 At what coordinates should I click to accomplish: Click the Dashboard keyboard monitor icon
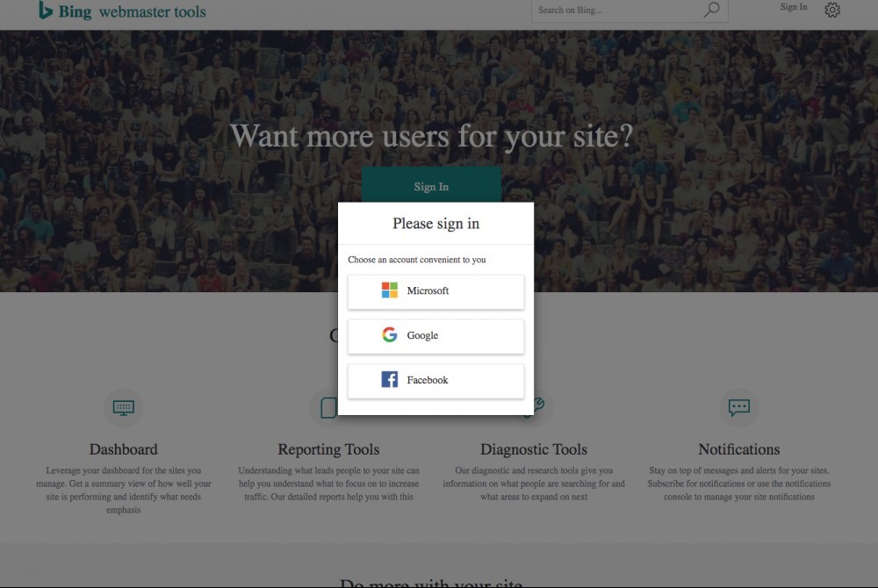123,407
